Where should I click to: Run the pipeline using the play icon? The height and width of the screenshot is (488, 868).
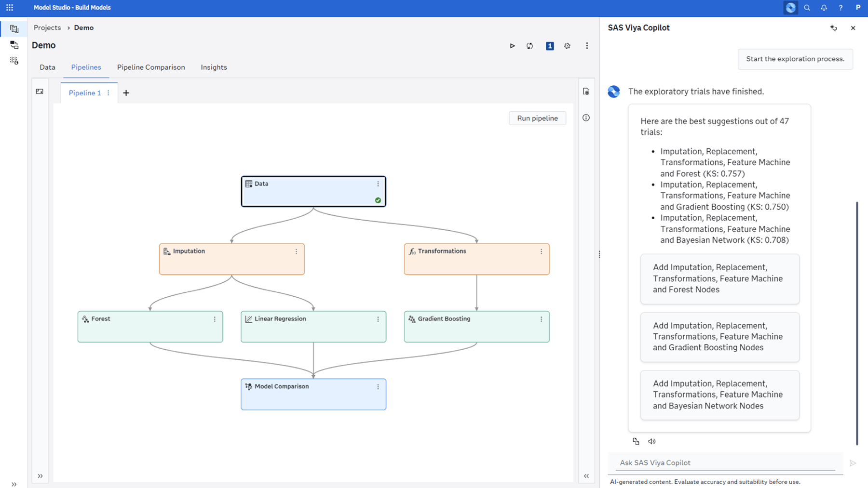(512, 46)
